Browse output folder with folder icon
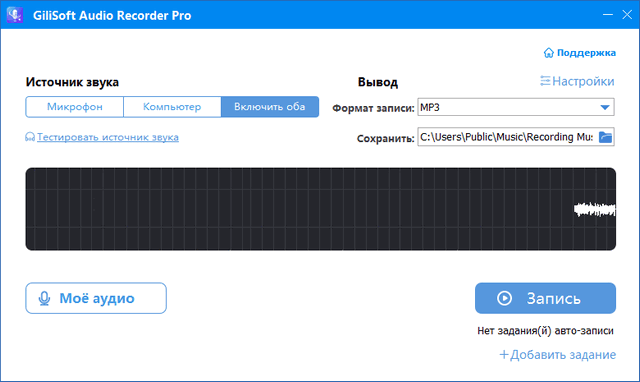Screen dimensions: 640x382 [x=605, y=137]
